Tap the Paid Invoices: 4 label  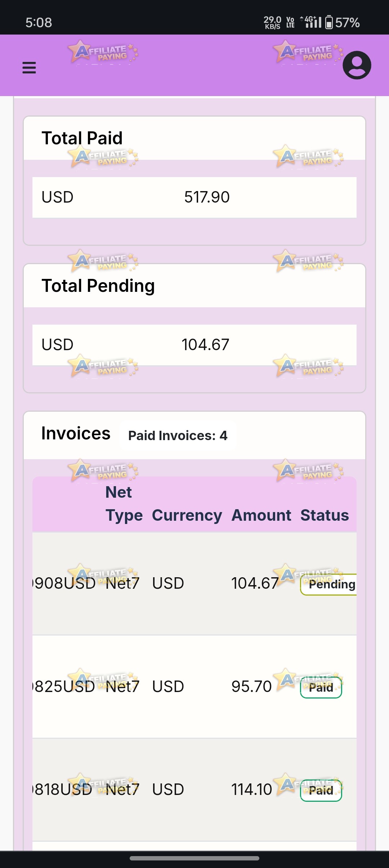pos(178,435)
